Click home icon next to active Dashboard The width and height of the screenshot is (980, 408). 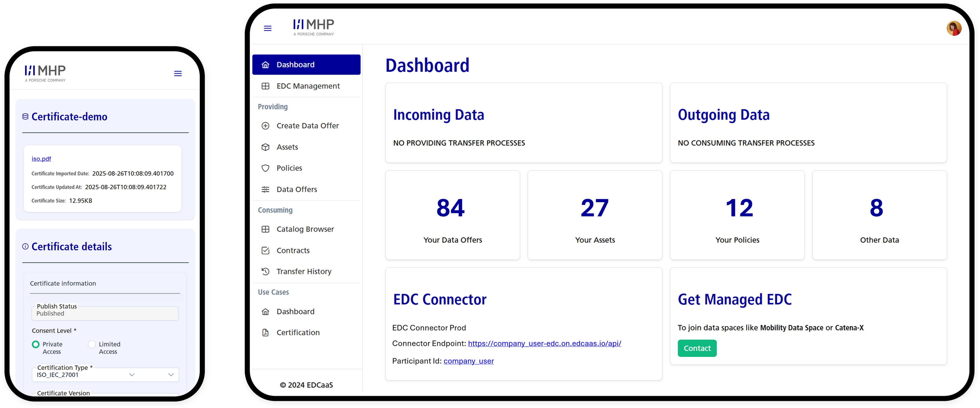266,65
